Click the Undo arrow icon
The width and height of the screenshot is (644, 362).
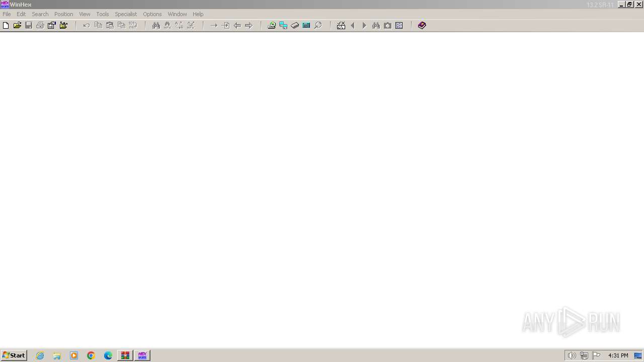pyautogui.click(x=87, y=25)
